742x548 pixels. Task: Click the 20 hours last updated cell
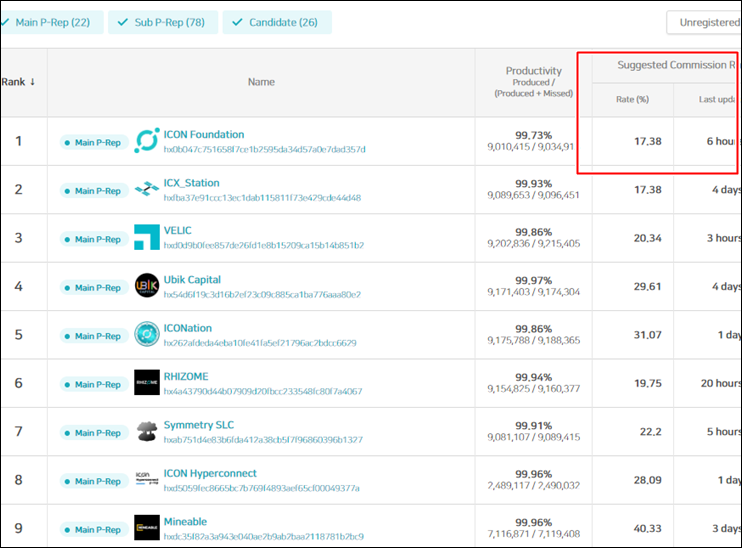[x=721, y=383]
